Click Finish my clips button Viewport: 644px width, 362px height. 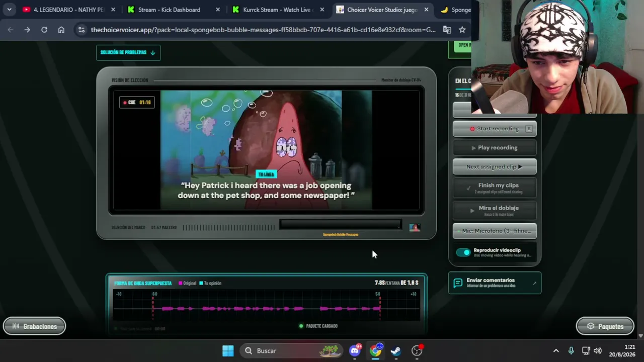coord(495,188)
